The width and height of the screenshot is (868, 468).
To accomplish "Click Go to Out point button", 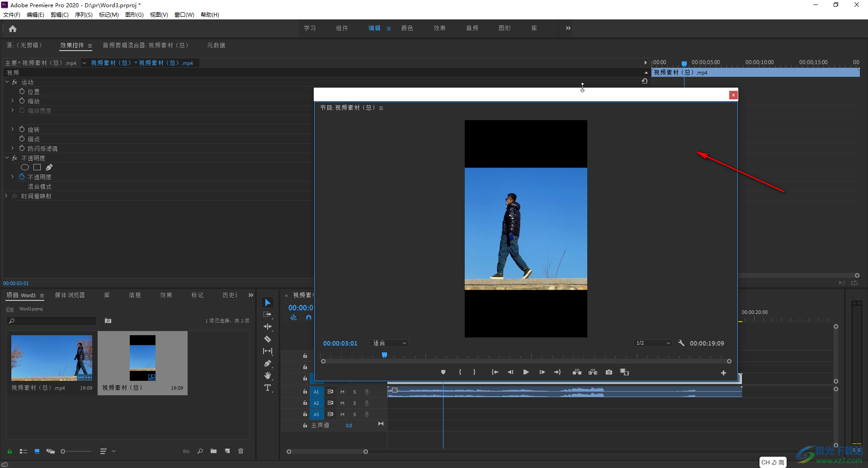I will [x=557, y=372].
